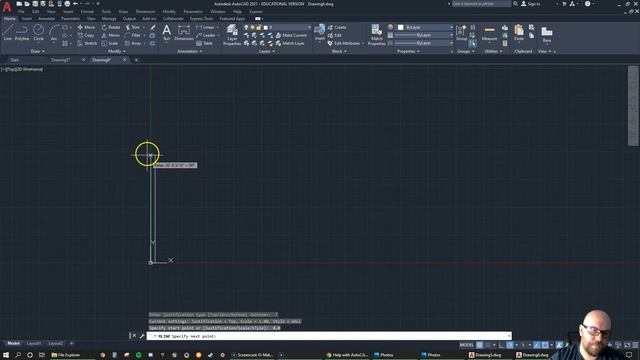Click the Create block button

click(337, 27)
